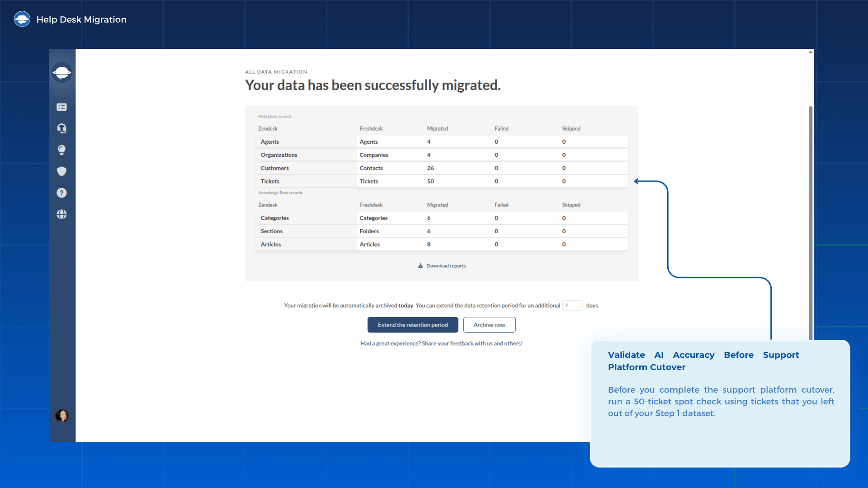Click the Help Desk Migration header title
The height and width of the screenshot is (488, 868).
[81, 19]
